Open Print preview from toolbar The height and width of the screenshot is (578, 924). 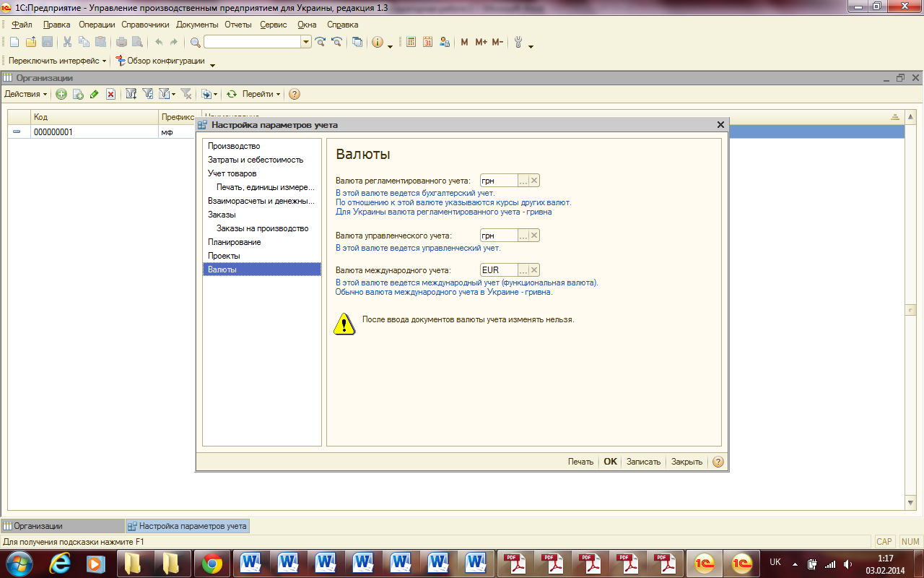pos(137,42)
